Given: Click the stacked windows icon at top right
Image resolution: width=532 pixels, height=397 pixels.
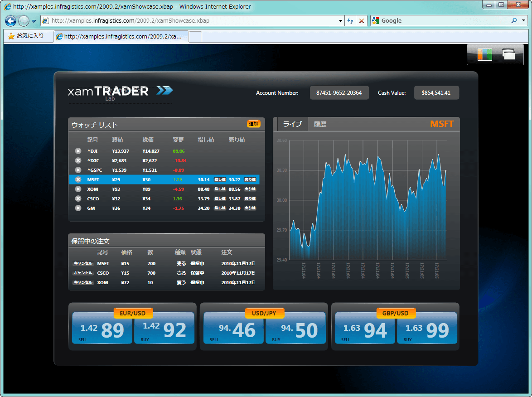Looking at the screenshot, I should [508, 54].
